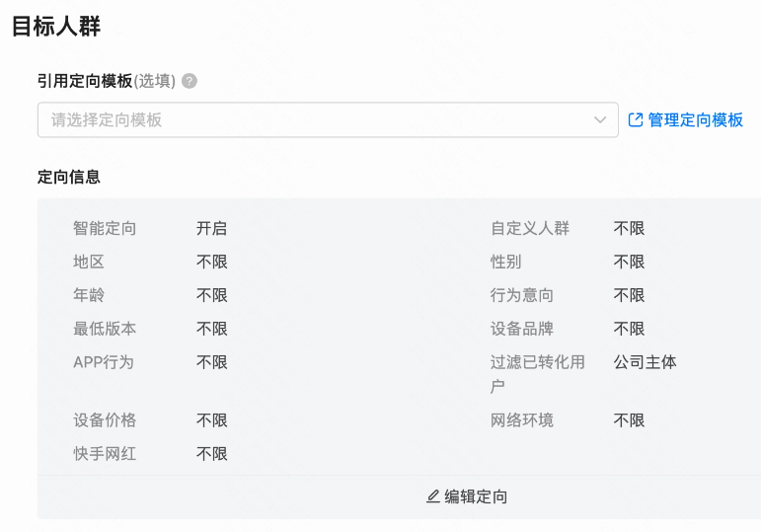Click the 年龄 label

point(89,295)
